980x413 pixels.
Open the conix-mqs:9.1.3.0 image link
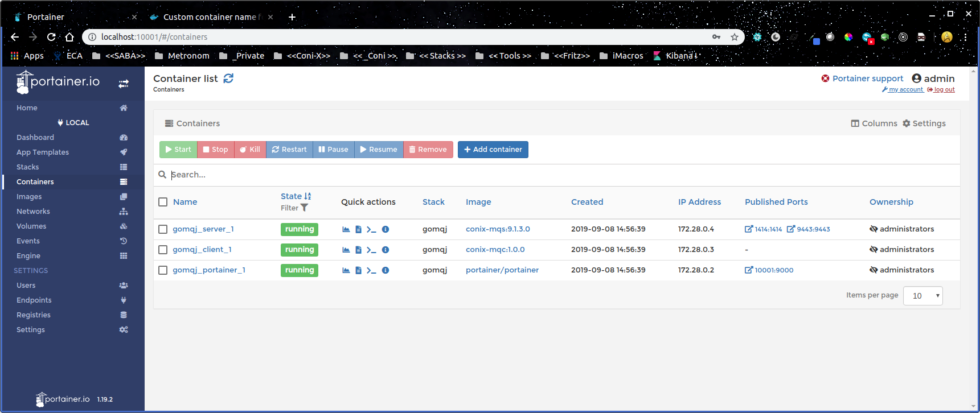(498, 229)
